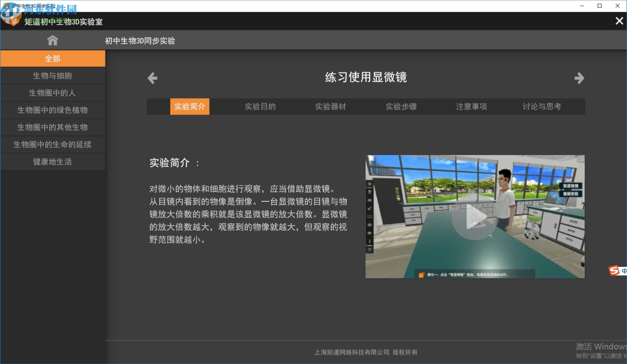Viewport: 627px width, 364px height.
Task: Select 生物圈中的绿色植物 category
Action: click(x=53, y=110)
